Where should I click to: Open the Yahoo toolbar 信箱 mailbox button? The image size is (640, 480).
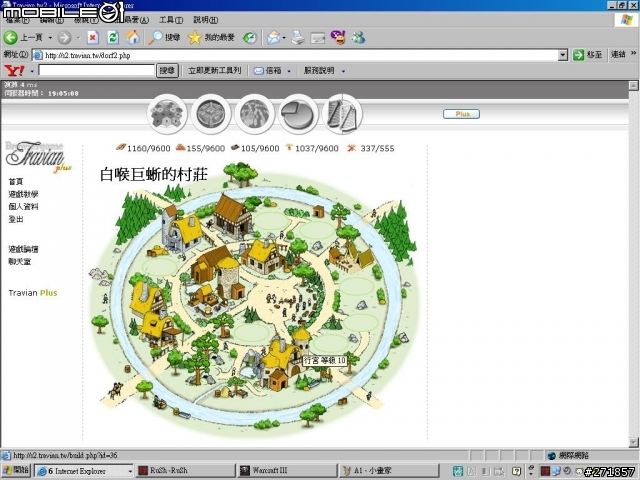tap(268, 71)
